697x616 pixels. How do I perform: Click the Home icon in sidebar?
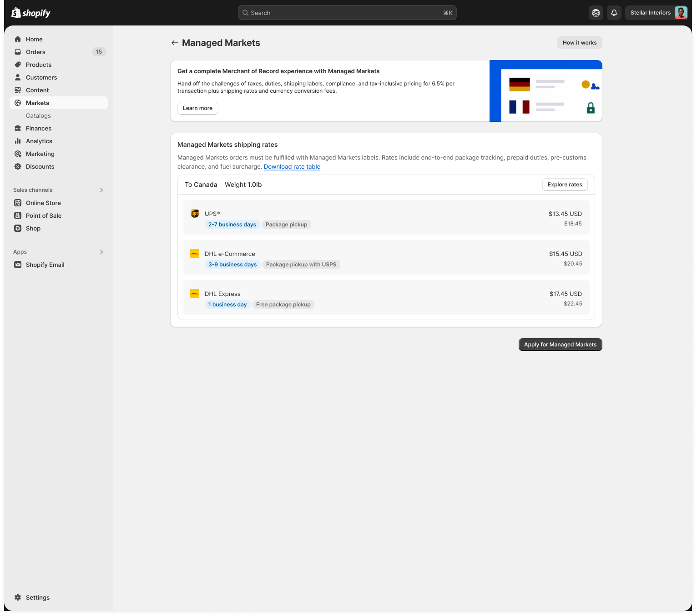(18, 39)
